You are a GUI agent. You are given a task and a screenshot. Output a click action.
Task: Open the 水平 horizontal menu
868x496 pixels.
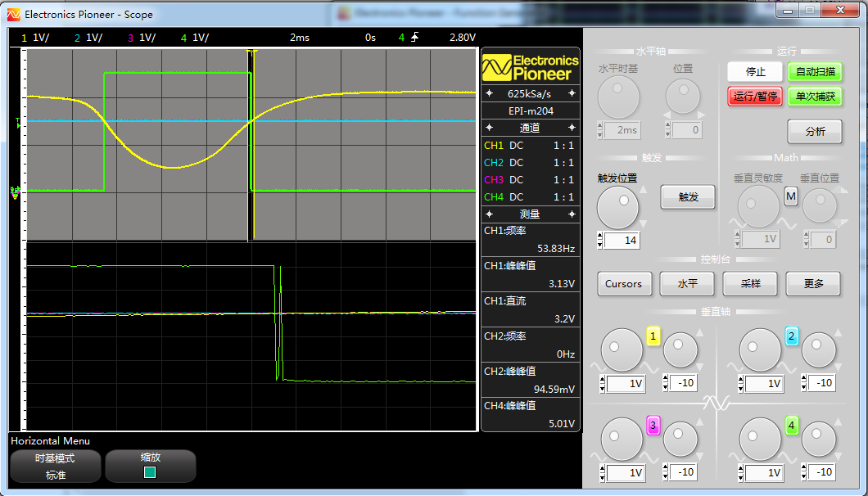tap(687, 284)
